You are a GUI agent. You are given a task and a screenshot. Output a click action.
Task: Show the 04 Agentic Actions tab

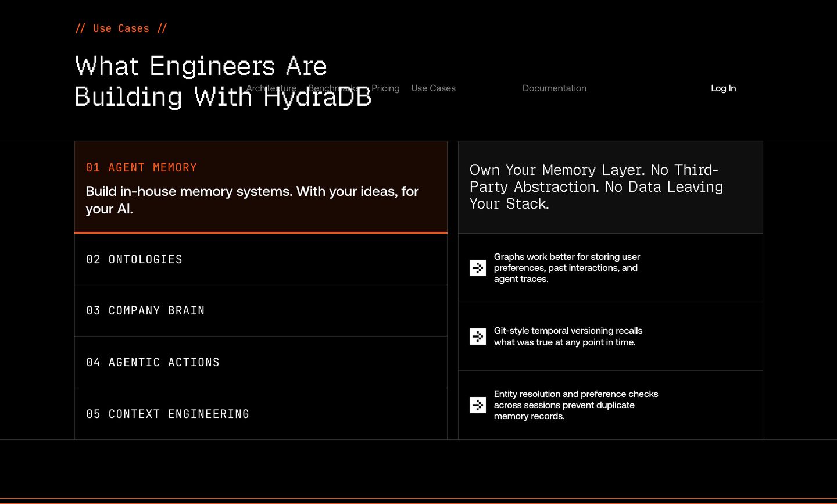[x=261, y=362]
